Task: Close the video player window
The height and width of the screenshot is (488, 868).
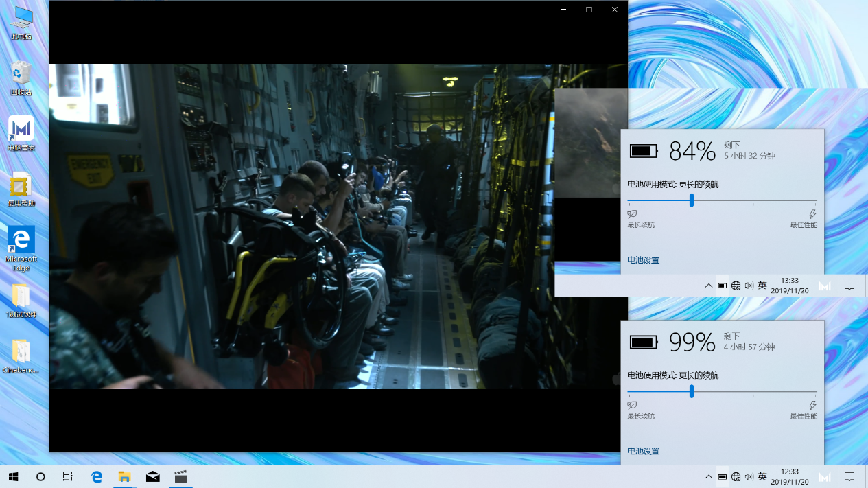Action: [x=615, y=10]
